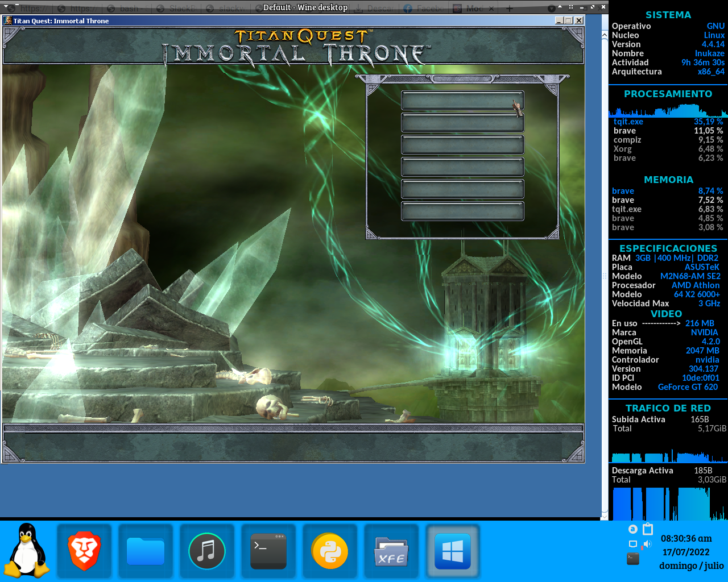The width and height of the screenshot is (728, 582).
Task: Switch to the 'bash' browser tab
Action: pos(126,8)
